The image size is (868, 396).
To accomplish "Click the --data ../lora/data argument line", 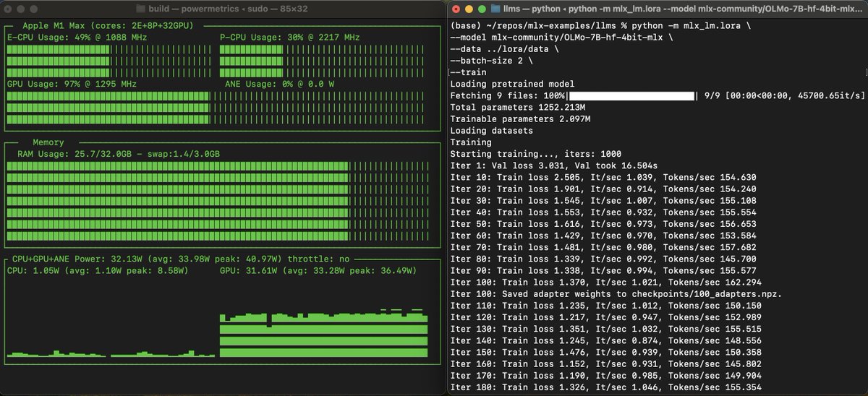I will click(504, 48).
